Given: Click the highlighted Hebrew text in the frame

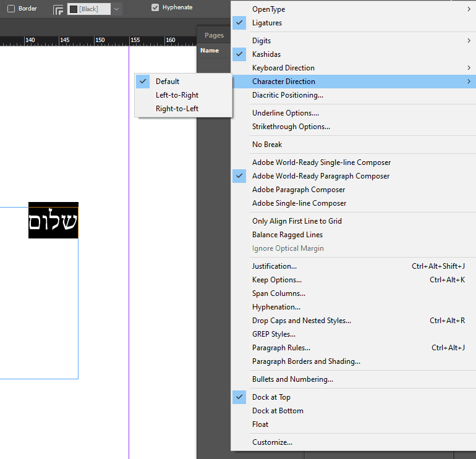Looking at the screenshot, I should (53, 221).
